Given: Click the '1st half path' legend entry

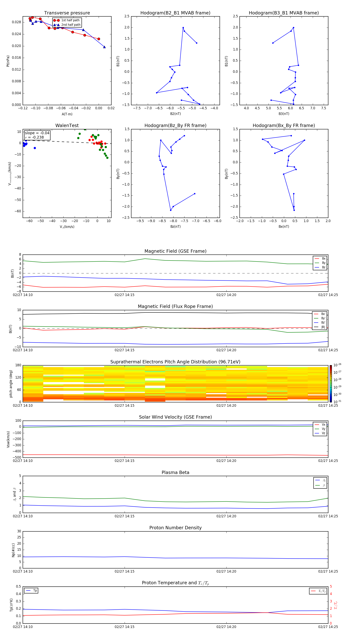Looking at the screenshot, I should point(67,20).
